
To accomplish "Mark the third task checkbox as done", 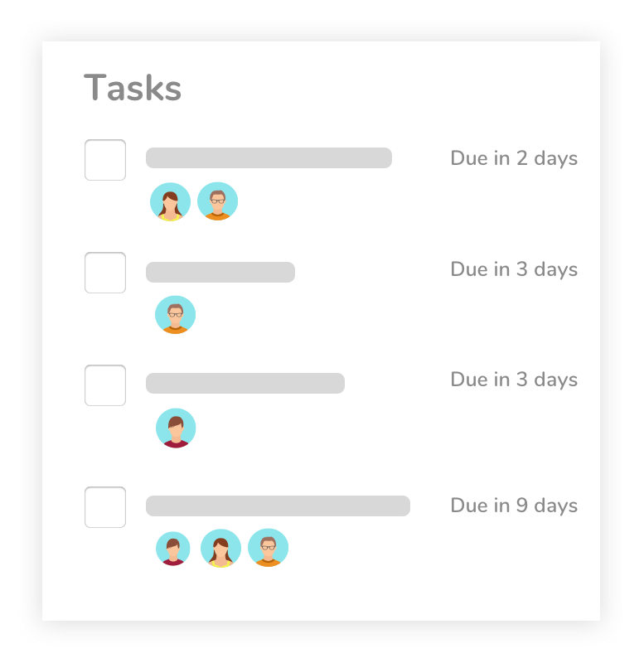I will [x=105, y=385].
